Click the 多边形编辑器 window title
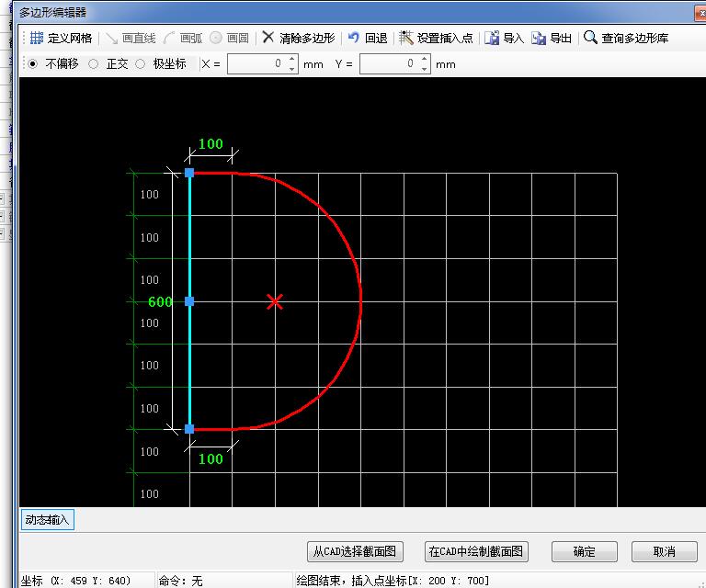This screenshot has height=588, width=706. point(52,13)
